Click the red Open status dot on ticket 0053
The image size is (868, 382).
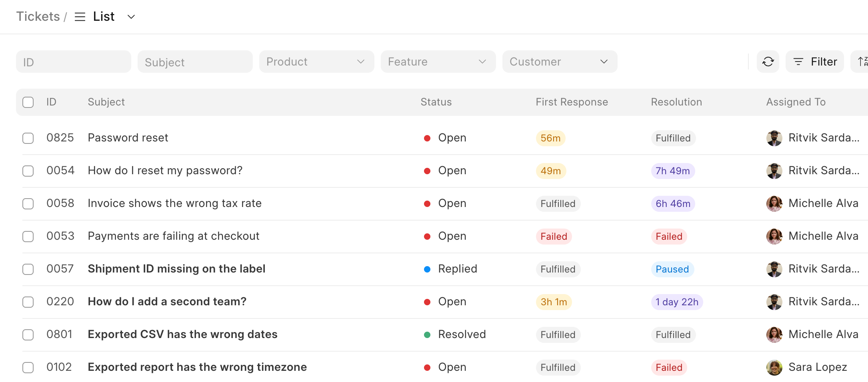coord(427,237)
